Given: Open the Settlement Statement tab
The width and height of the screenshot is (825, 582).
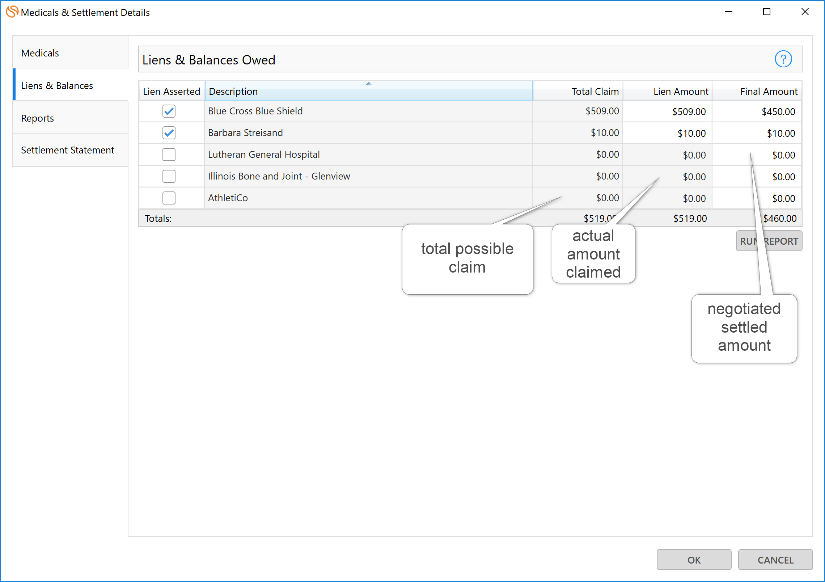Looking at the screenshot, I should pos(70,150).
